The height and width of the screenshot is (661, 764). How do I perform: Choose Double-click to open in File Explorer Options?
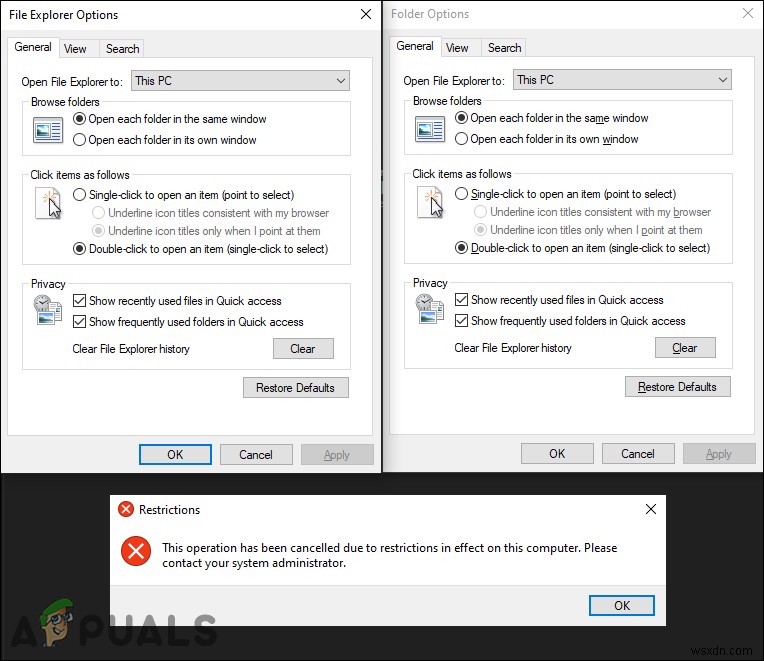(x=79, y=249)
